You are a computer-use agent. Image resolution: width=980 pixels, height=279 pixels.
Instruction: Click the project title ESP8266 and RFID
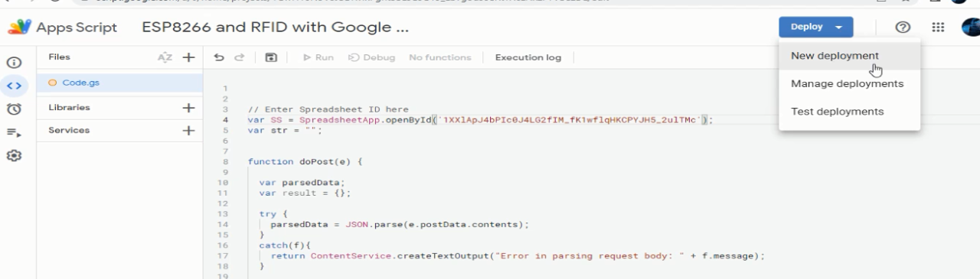(275, 28)
